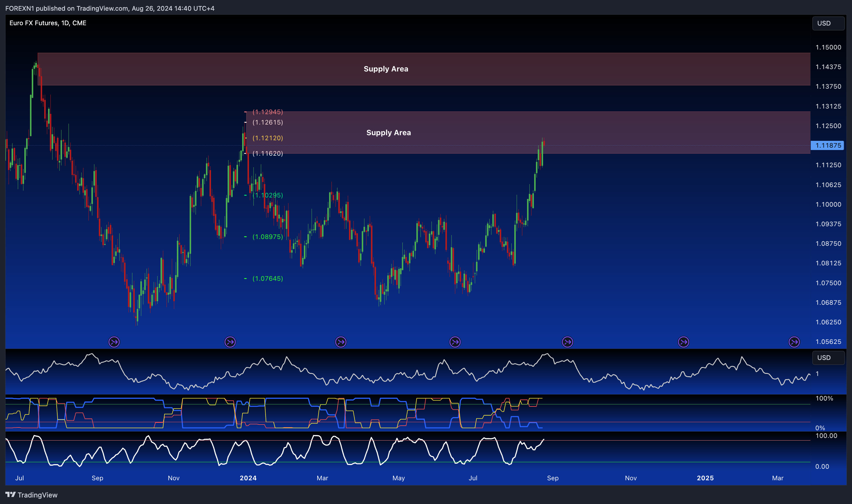Open the USD currency selector on the price scale
The image size is (852, 504).
828,23
